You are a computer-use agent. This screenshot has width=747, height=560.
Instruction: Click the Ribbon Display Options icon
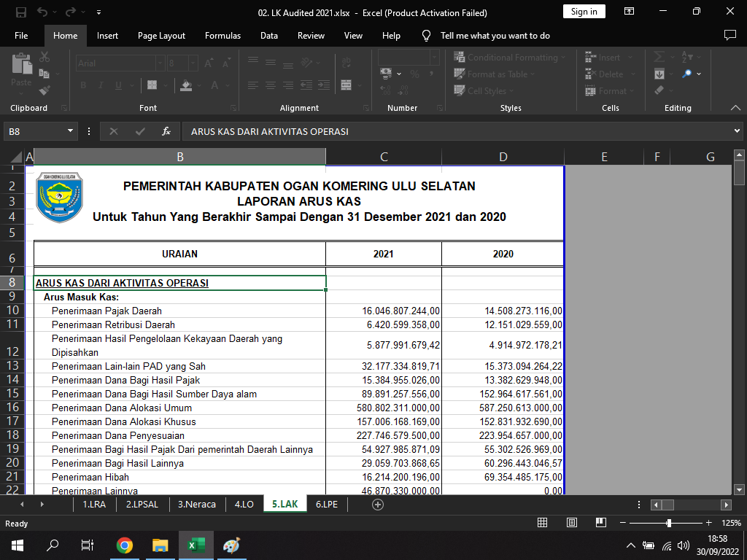[x=629, y=12]
